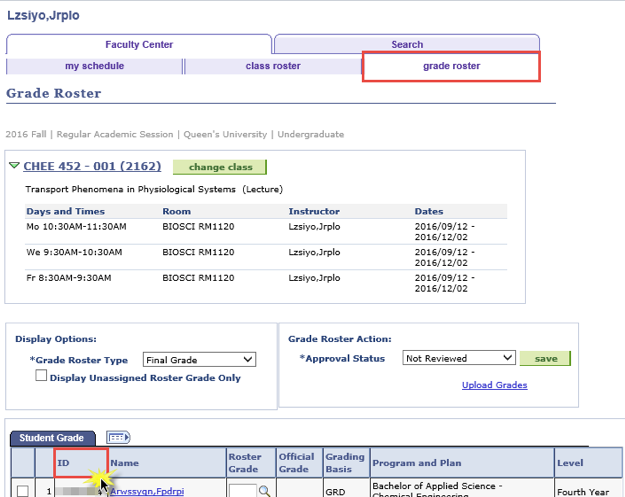Open the Grade Roster Type dropdown
This screenshot has height=497, width=625.
point(199,360)
